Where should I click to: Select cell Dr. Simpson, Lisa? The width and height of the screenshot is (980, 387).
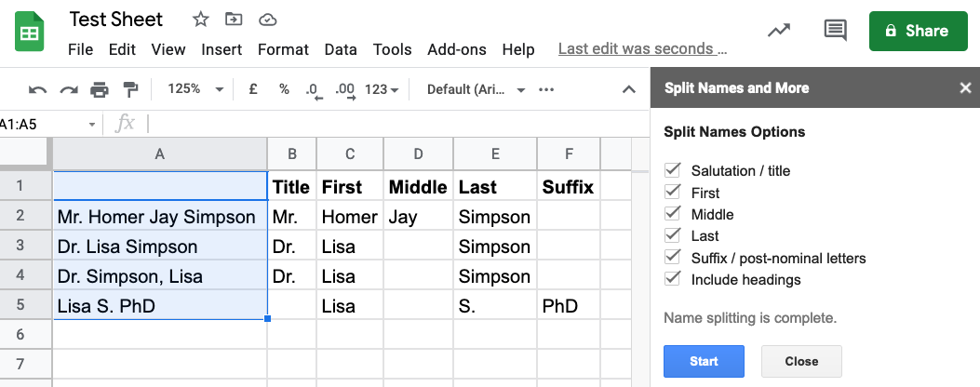[160, 275]
